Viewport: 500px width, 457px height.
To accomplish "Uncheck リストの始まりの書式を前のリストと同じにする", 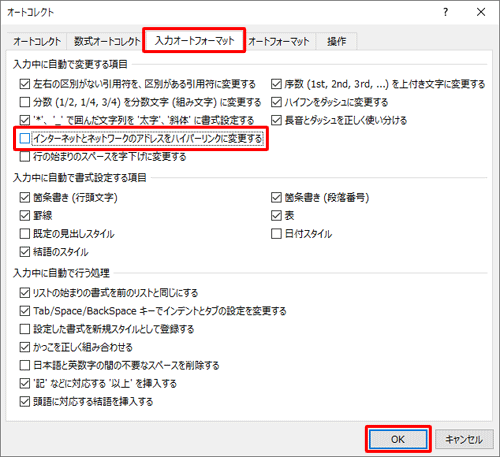I will 25,293.
